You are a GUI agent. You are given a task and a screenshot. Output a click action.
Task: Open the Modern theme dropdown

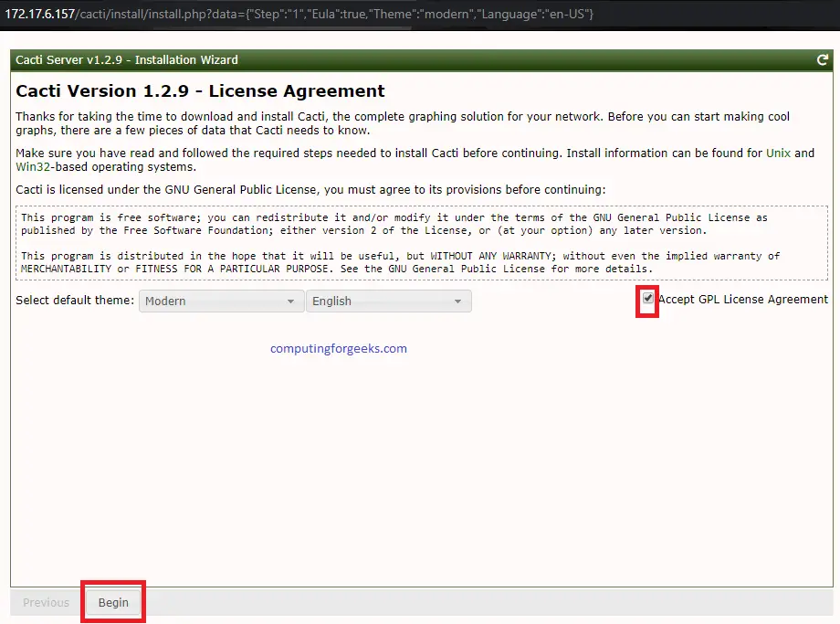pos(221,301)
